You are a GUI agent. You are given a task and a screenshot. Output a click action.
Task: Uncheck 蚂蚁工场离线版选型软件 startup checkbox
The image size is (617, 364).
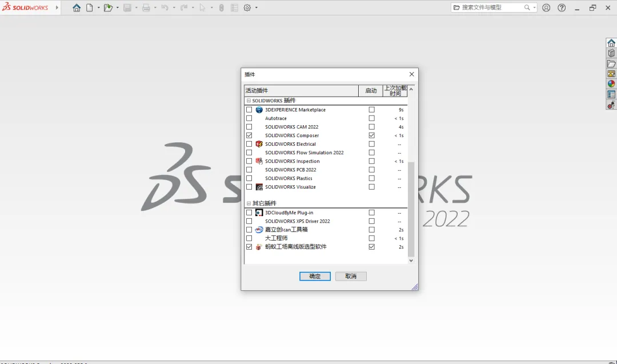point(371,247)
